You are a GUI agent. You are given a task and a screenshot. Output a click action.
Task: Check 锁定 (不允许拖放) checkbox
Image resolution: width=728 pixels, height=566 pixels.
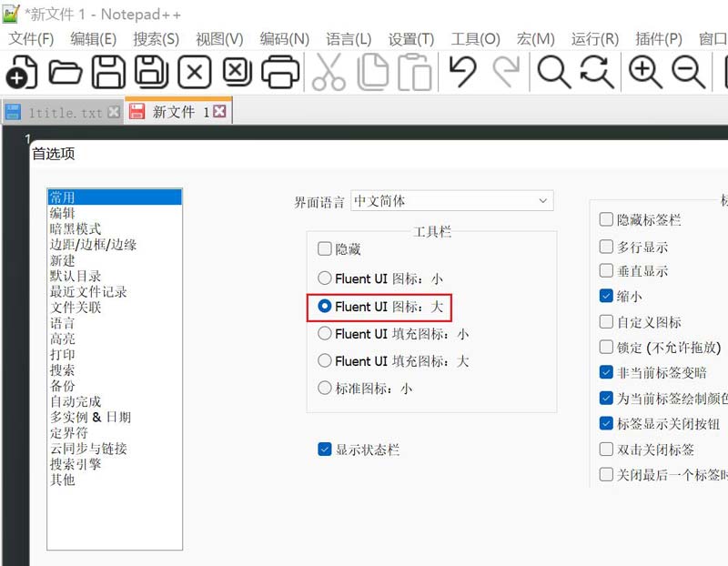click(606, 347)
